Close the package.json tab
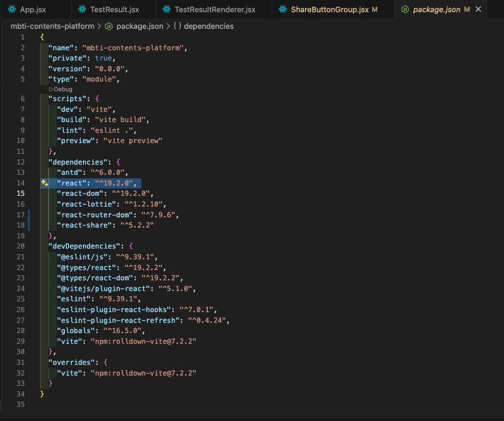Viewport: 504px width, 421px height. (478, 9)
